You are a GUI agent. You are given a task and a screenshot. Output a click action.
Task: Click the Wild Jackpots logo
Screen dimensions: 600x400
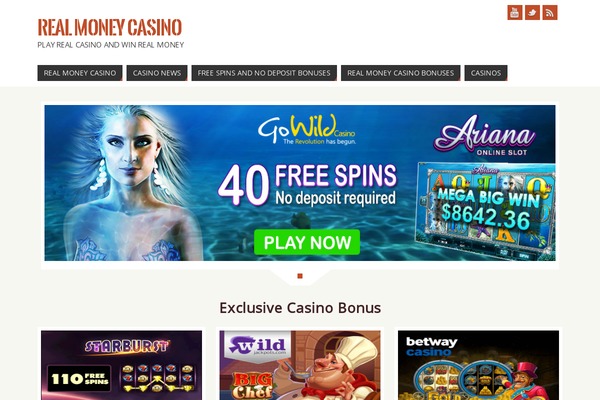tap(255, 346)
